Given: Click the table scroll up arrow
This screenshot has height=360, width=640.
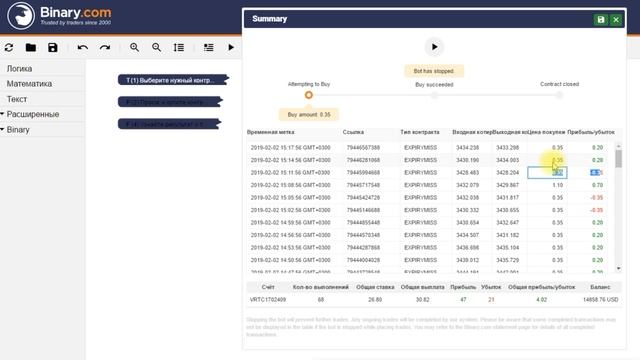Looking at the screenshot, I should [619, 146].
